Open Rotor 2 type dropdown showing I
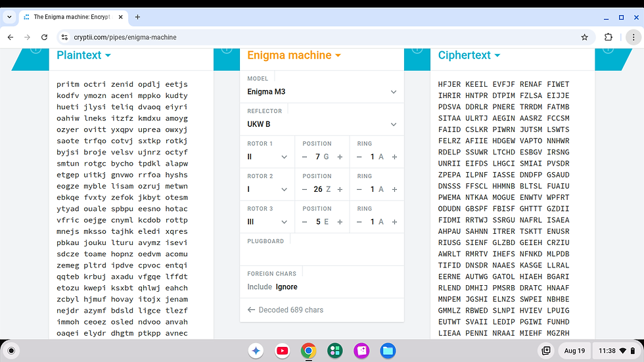This screenshot has height=362, width=644. coord(267,189)
